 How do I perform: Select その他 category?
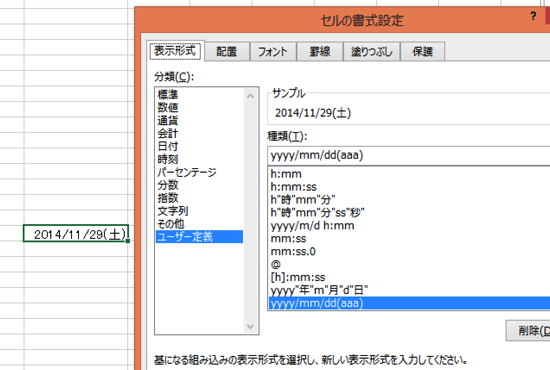coord(199,224)
